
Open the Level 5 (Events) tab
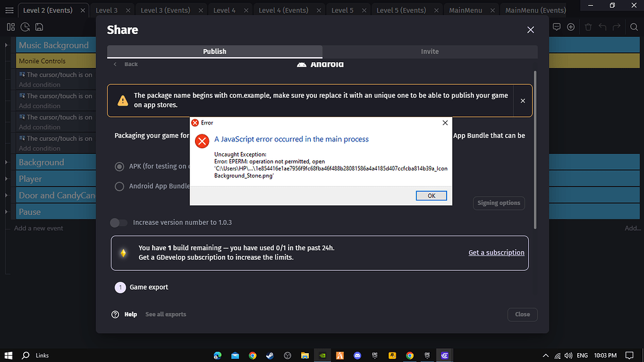click(401, 10)
